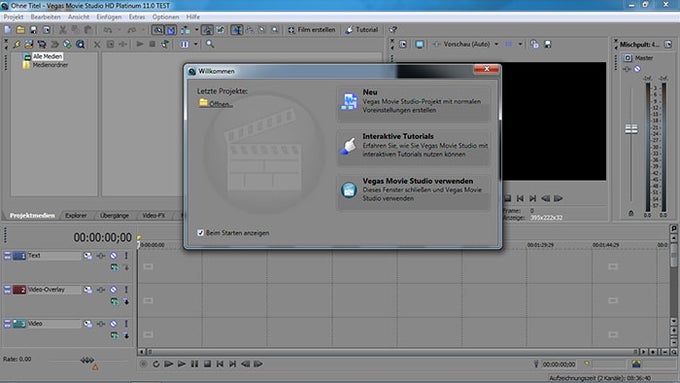Click the Save project disk icon

tap(33, 29)
